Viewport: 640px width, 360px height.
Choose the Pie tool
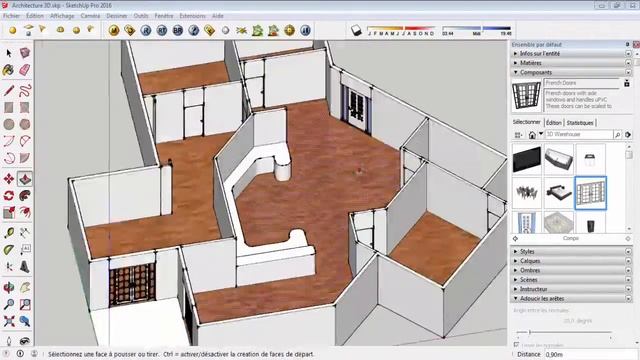25,158
